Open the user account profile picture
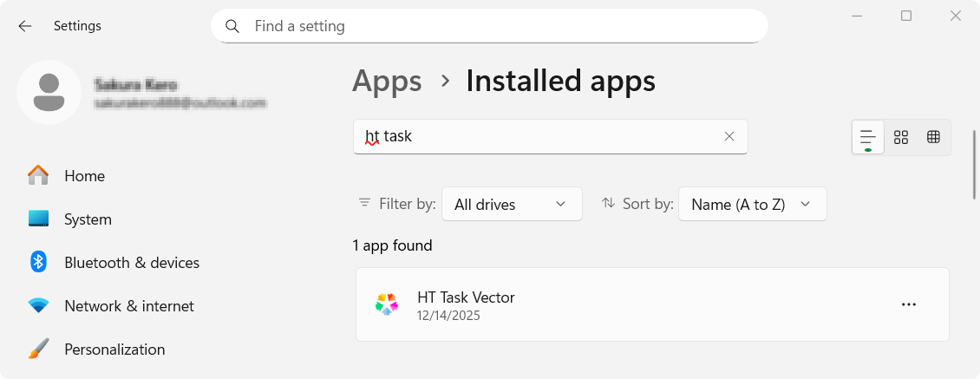This screenshot has width=980, height=379. pos(49,93)
